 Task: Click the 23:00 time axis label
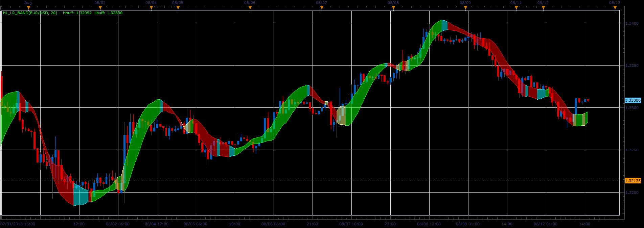(390, 224)
